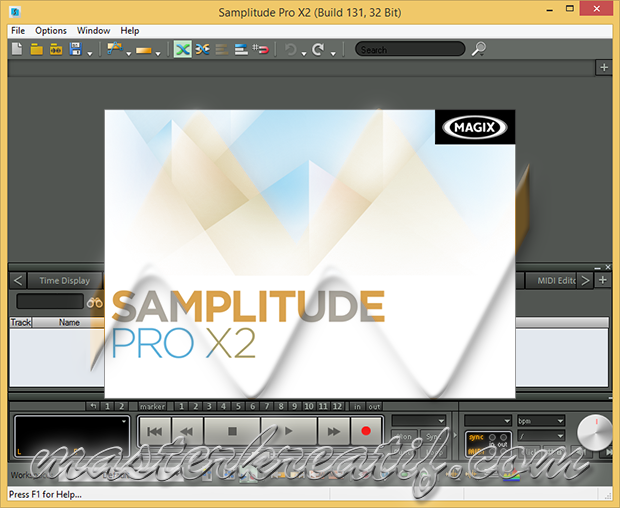Start recording with the red record button

[x=366, y=431]
